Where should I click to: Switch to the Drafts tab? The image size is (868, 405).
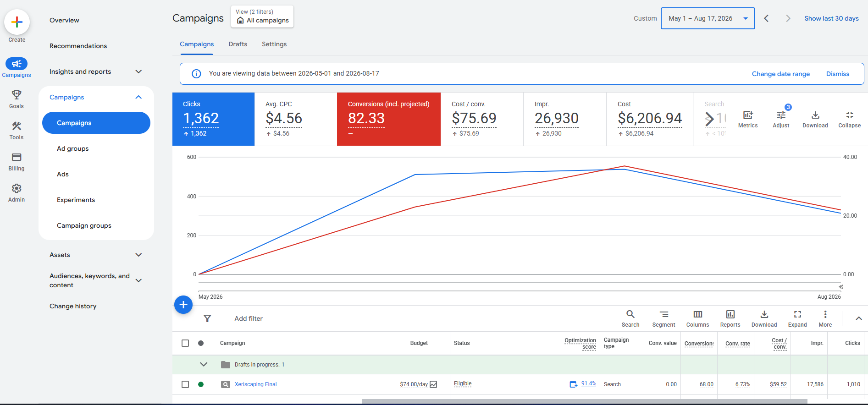(x=238, y=44)
